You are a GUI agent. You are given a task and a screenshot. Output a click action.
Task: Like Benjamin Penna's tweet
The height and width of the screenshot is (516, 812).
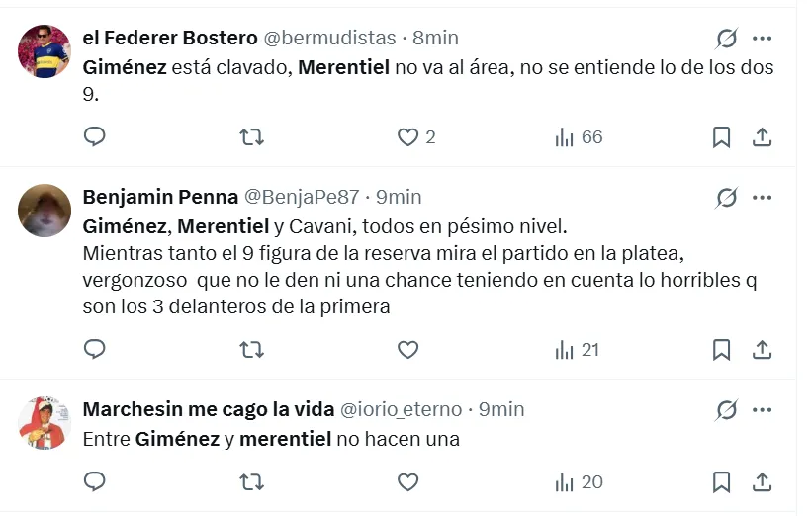click(408, 349)
